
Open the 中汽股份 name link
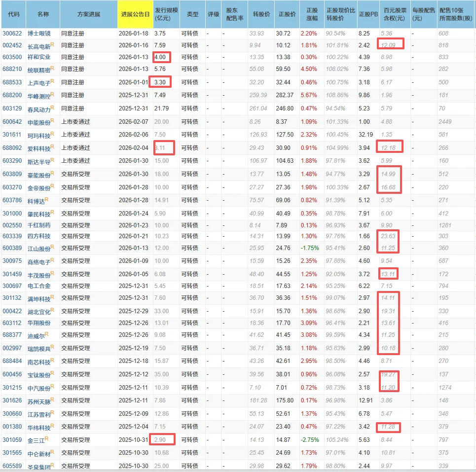[39, 389]
